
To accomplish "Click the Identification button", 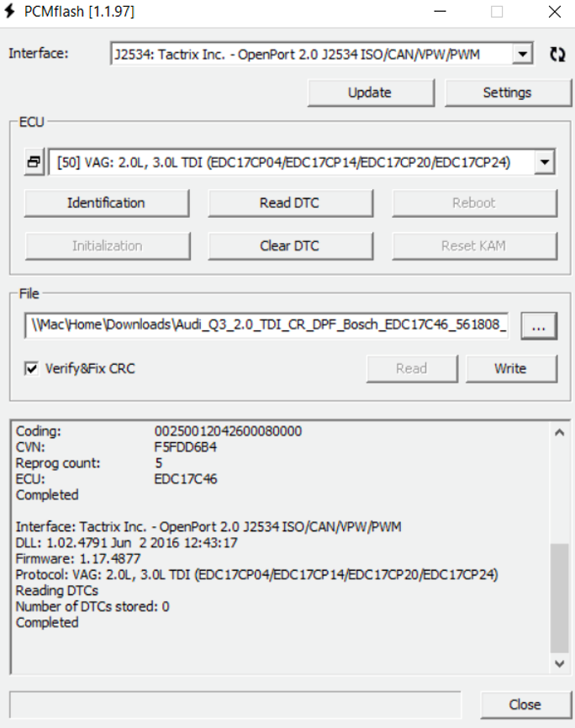I will point(107,203).
